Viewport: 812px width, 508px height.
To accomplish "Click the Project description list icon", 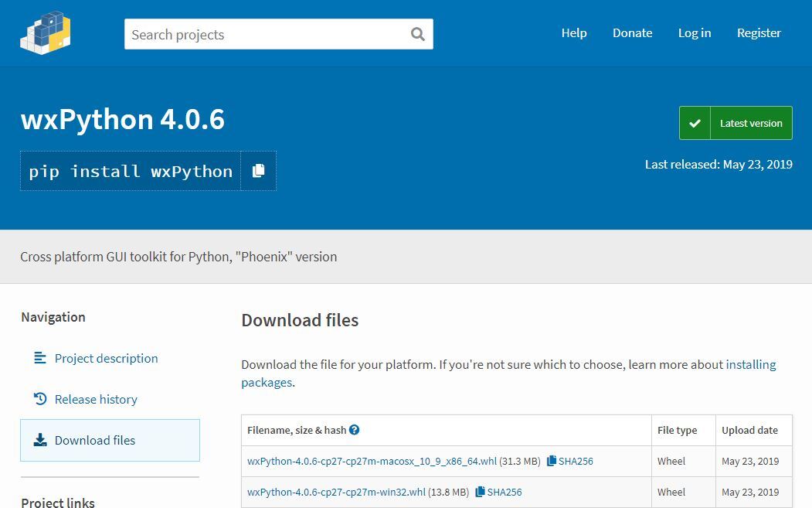I will (40, 358).
